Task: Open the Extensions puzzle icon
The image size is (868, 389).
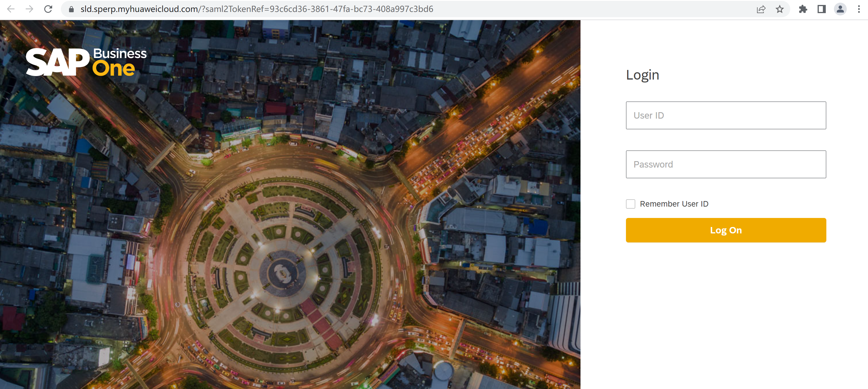Action: [803, 9]
